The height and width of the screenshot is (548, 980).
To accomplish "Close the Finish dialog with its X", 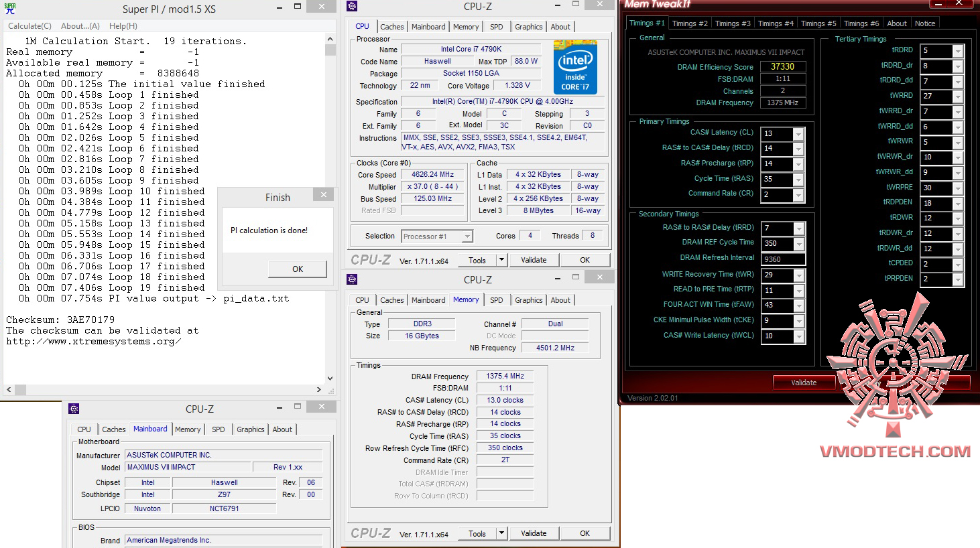I will 324,195.
